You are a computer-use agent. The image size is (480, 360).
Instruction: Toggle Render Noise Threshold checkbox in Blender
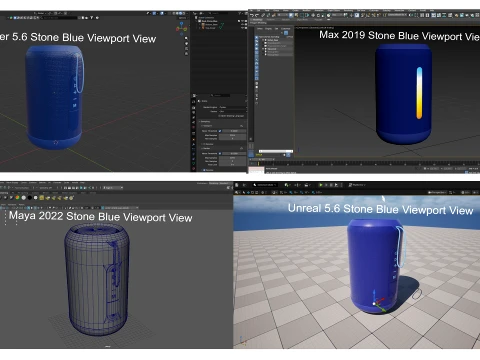[x=220, y=153]
